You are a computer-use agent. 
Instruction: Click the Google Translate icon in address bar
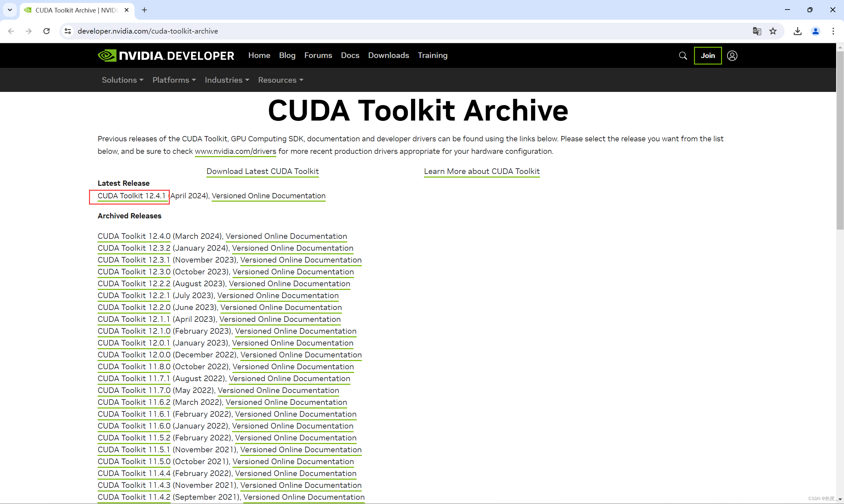(757, 31)
